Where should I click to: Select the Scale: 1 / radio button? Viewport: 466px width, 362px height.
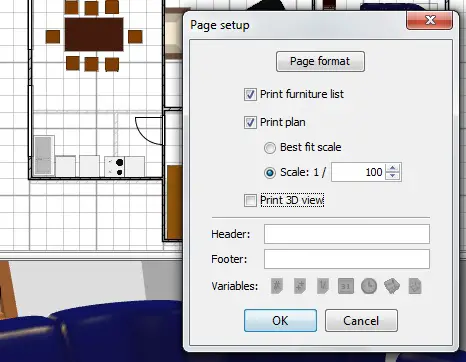[270, 173]
